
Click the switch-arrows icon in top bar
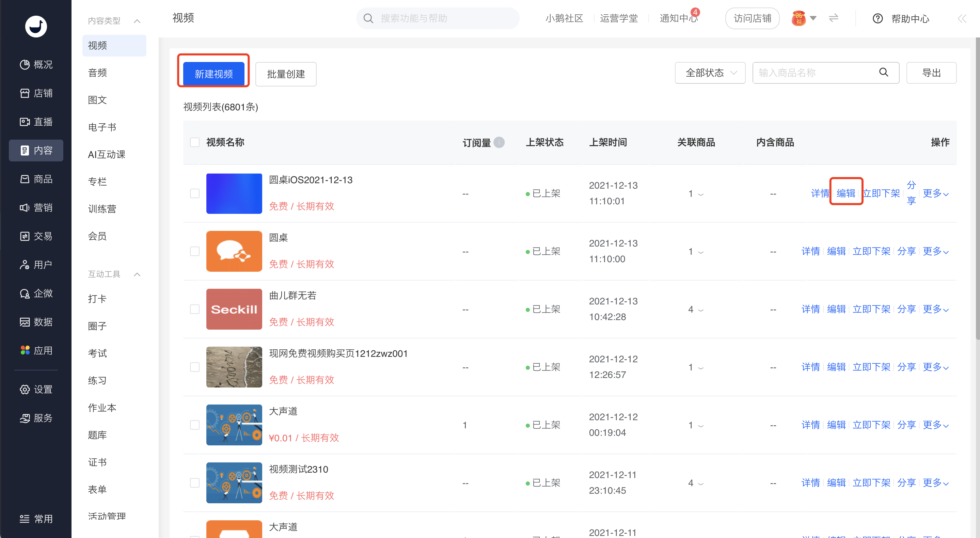point(833,18)
